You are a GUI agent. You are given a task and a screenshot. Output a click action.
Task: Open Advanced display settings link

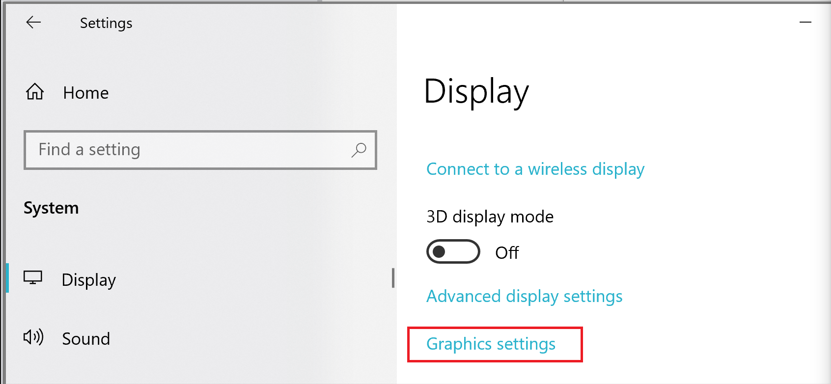pos(524,296)
